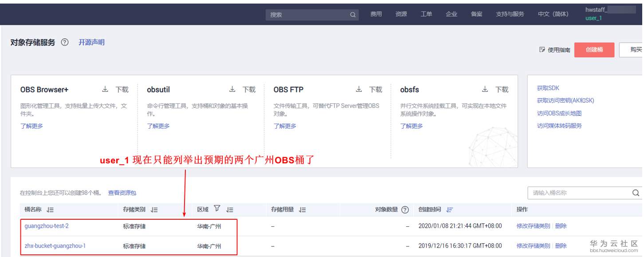Screen dimensions: 644x257
Task: Click the OBS Browser+ card title
Action: (44, 90)
